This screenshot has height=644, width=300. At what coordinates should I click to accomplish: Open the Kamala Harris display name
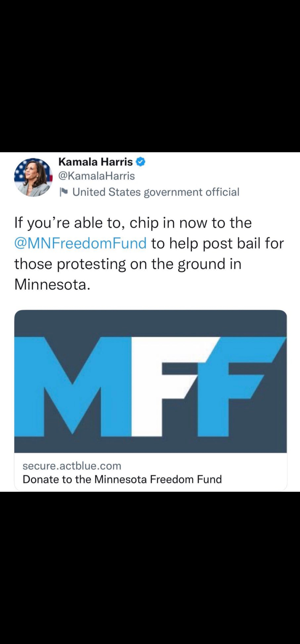pyautogui.click(x=95, y=162)
